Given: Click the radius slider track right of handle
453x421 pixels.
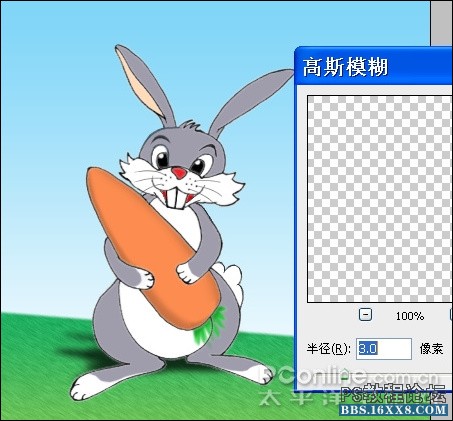Looking at the screenshot, I should 400,375.
